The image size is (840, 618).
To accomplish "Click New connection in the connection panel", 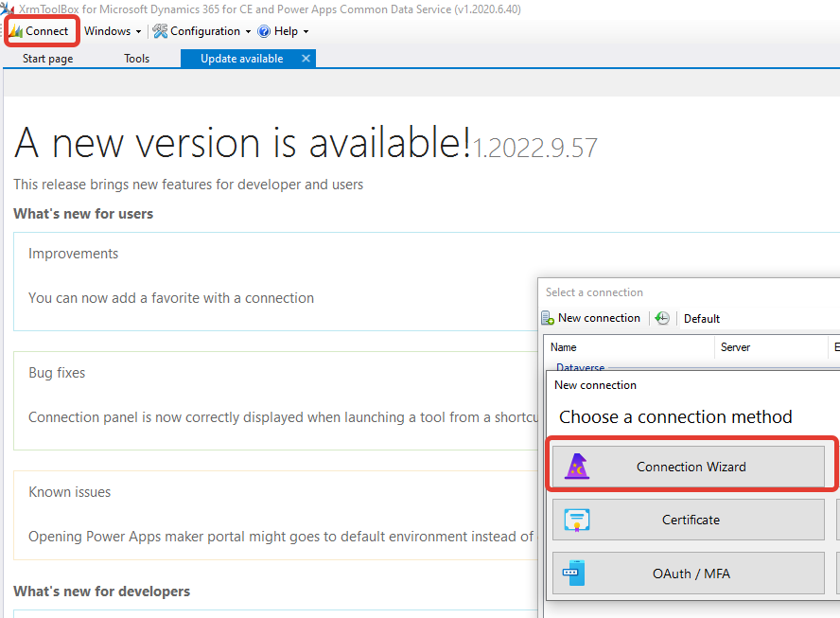I will pyautogui.click(x=591, y=318).
